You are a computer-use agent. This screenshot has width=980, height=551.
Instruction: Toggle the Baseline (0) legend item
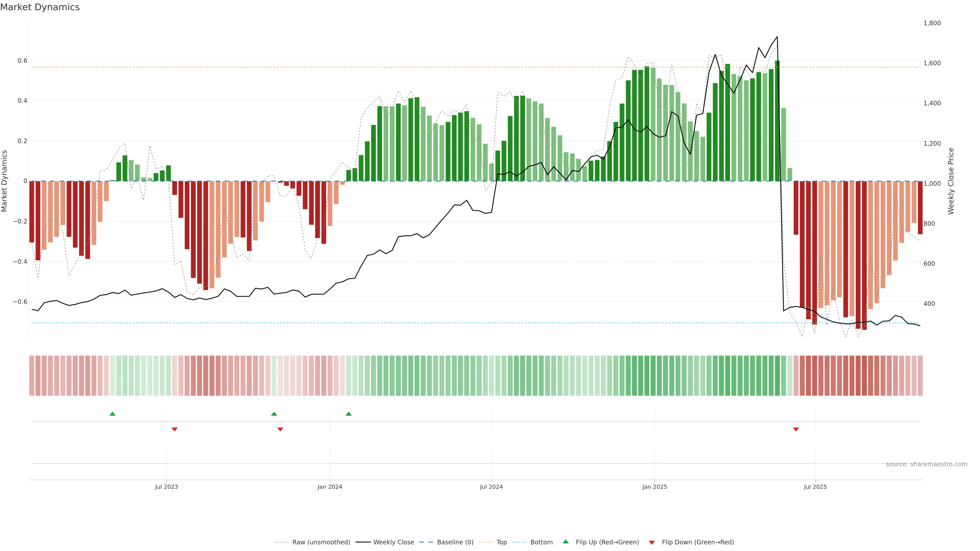click(455, 542)
